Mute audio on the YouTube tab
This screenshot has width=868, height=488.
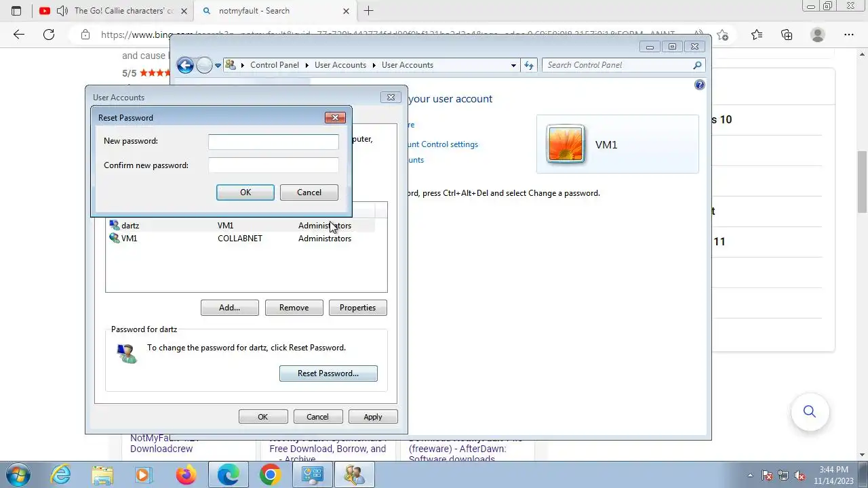62,11
